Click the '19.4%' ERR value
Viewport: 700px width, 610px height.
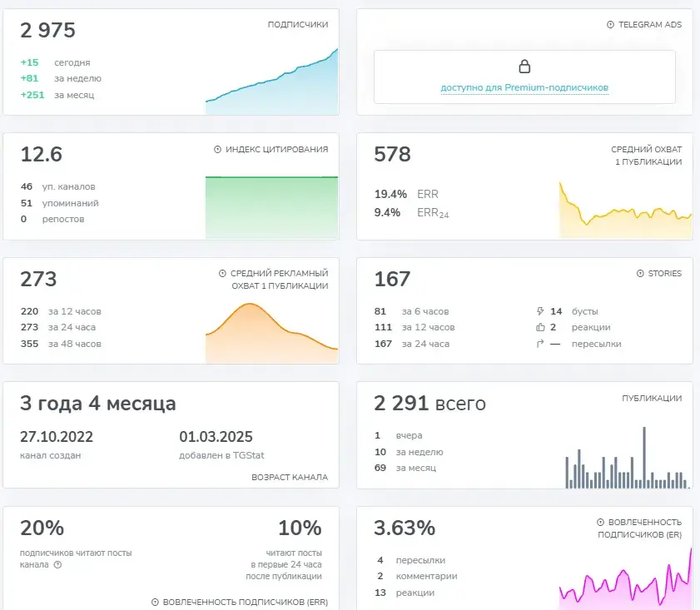(390, 194)
